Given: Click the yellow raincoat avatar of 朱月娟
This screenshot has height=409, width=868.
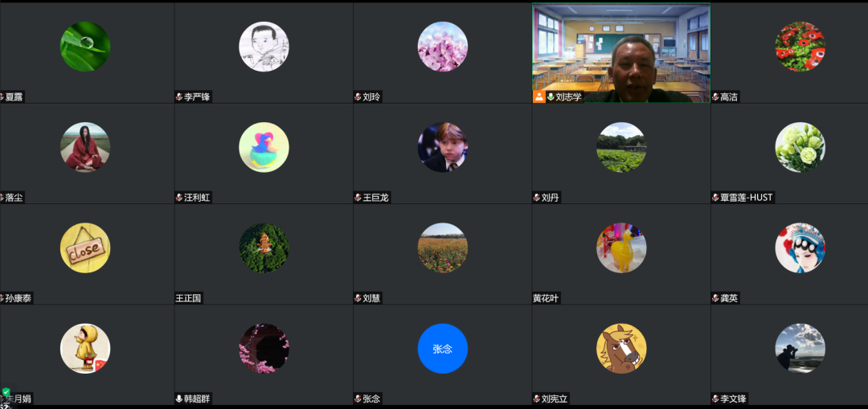Looking at the screenshot, I should (84, 349).
